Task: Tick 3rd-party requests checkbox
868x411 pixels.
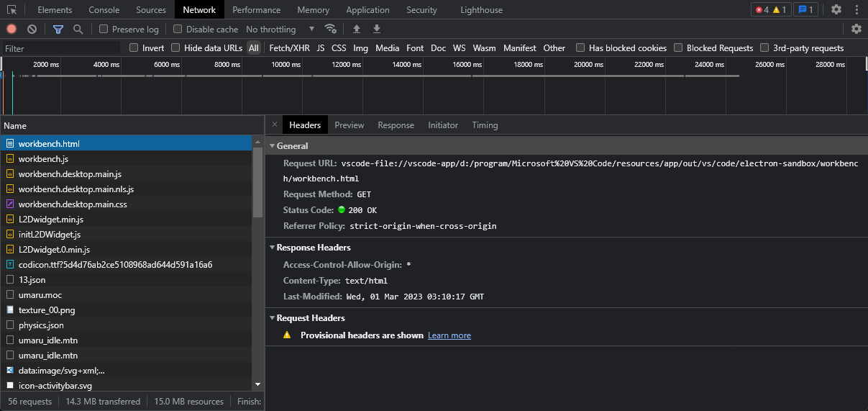Action: [x=764, y=48]
